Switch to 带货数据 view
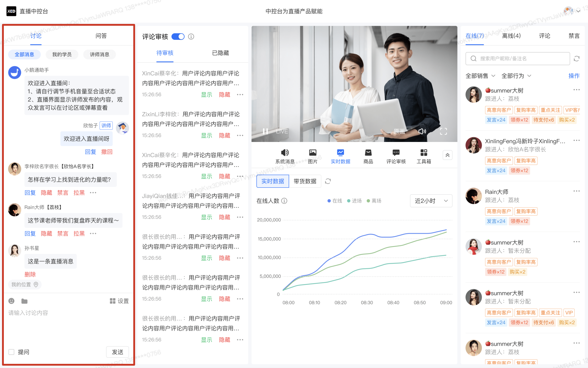The width and height of the screenshot is (588, 368). click(x=305, y=181)
